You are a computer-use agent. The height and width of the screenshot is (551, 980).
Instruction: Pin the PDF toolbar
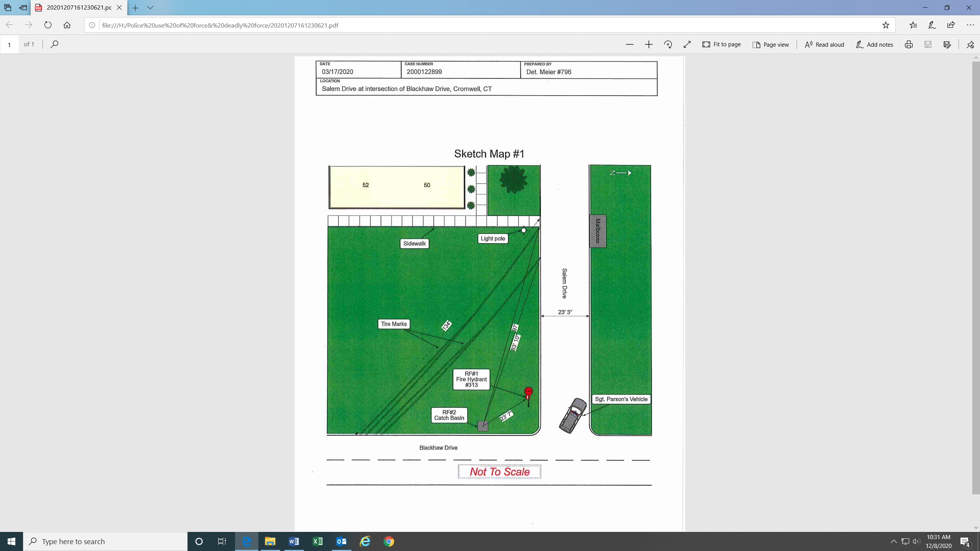(970, 44)
